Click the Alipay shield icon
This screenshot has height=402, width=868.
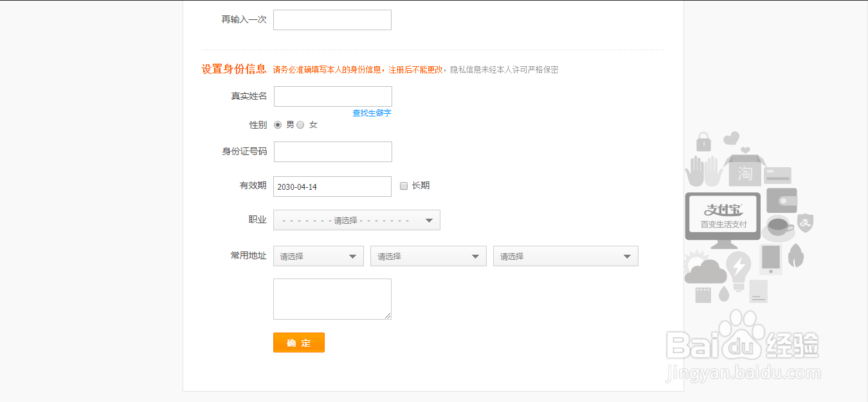[806, 223]
